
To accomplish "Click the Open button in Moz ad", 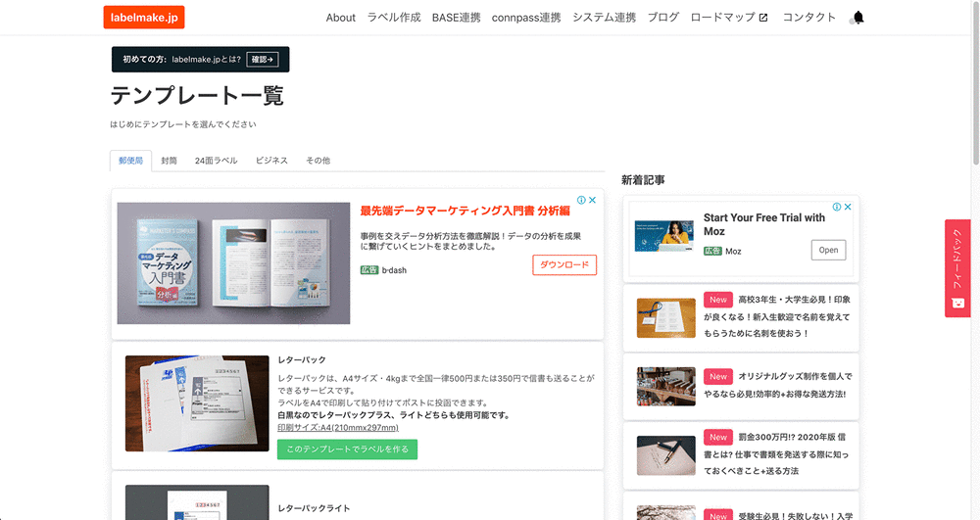I will [828, 250].
